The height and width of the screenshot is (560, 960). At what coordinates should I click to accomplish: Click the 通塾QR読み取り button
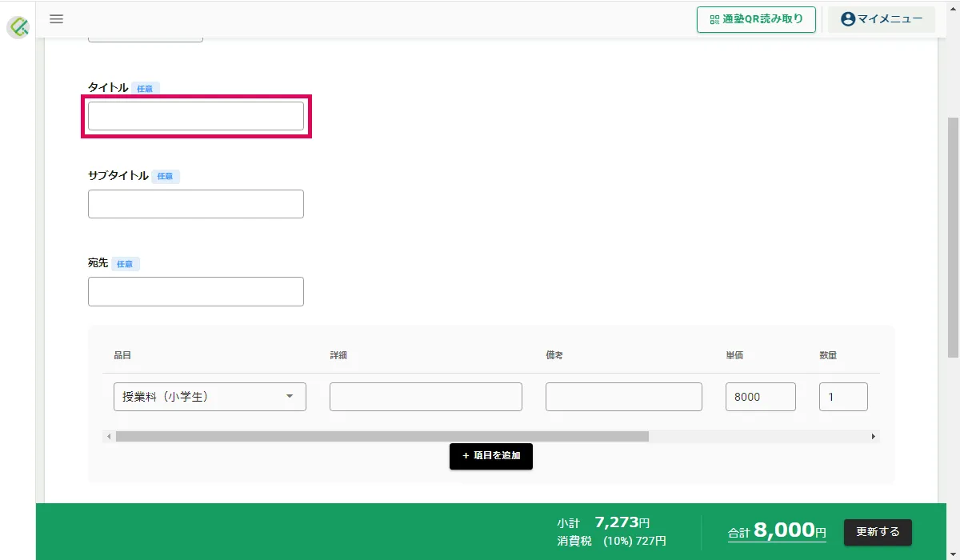pyautogui.click(x=756, y=19)
